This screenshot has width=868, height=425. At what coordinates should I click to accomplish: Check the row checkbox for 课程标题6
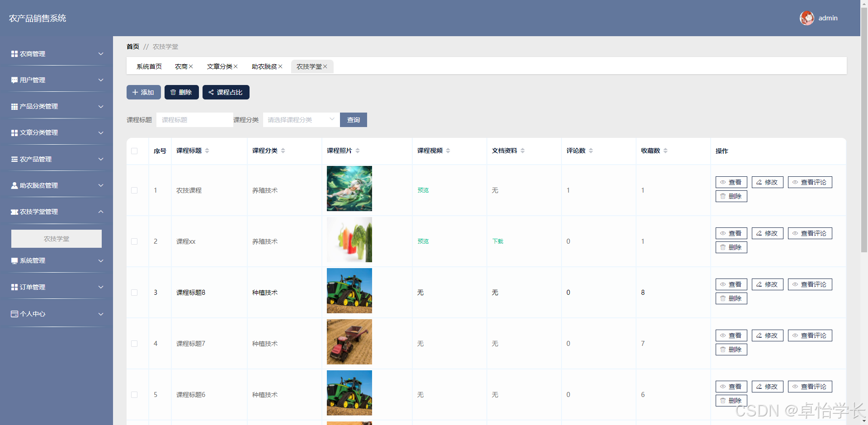134,395
